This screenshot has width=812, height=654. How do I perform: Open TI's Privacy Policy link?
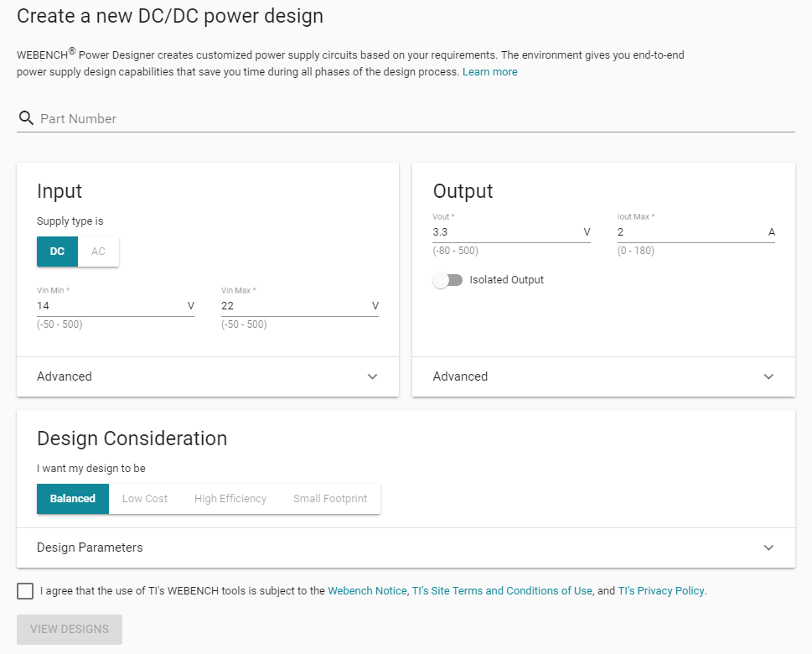[x=661, y=591]
